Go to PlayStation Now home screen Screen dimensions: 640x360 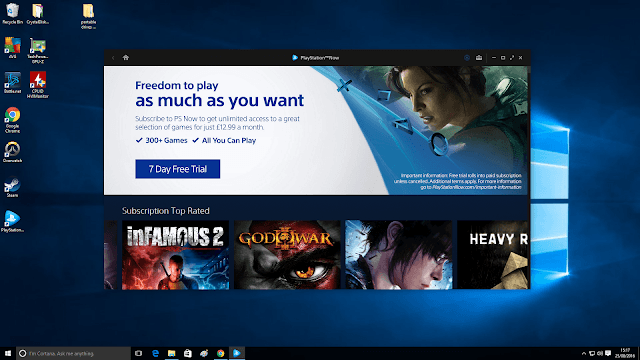pos(126,58)
